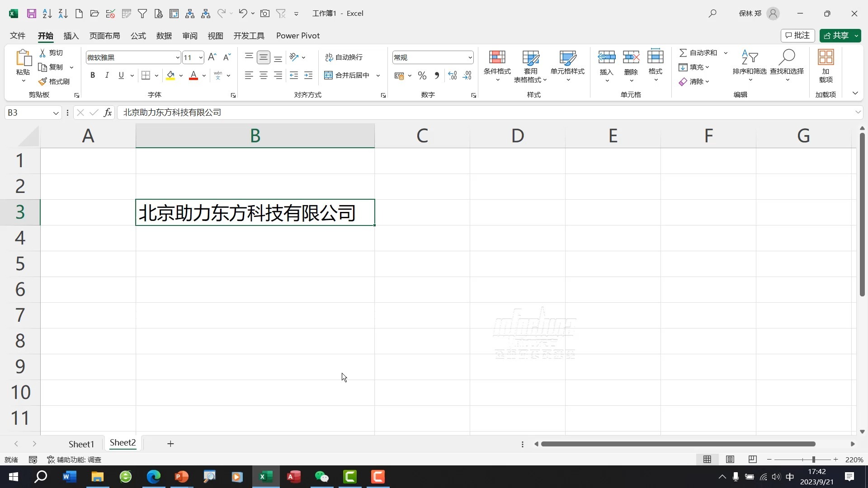Switch to Sheet1 worksheet
The width and height of the screenshot is (868, 488).
click(x=81, y=444)
